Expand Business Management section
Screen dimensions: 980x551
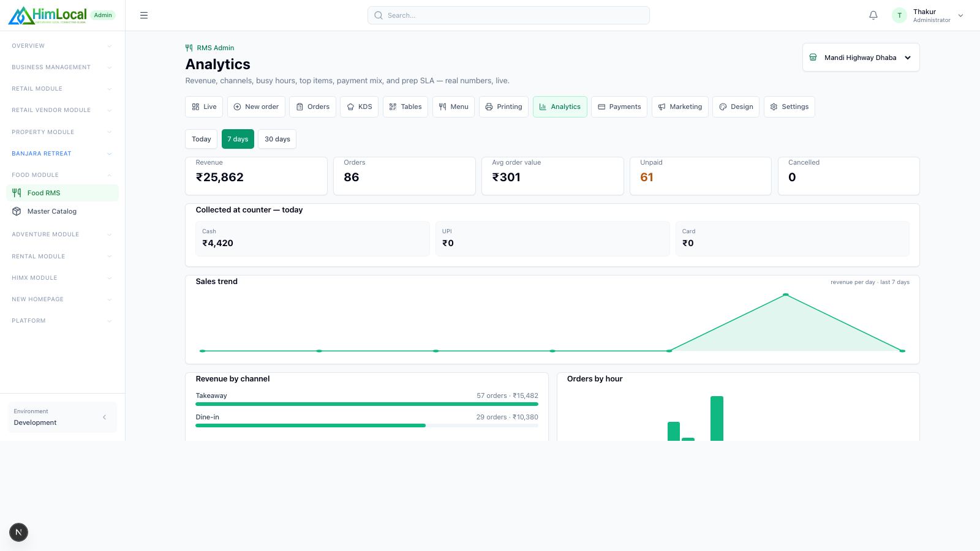point(62,67)
